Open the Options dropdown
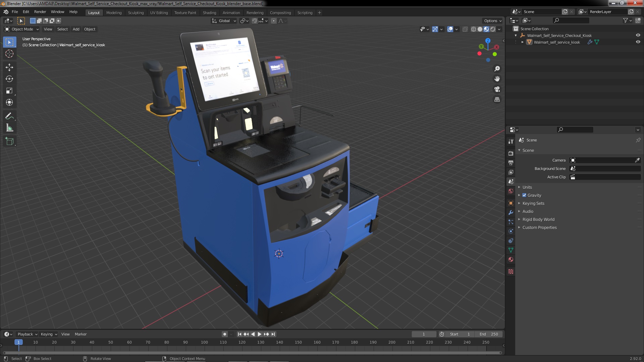644x362 pixels. click(x=493, y=21)
